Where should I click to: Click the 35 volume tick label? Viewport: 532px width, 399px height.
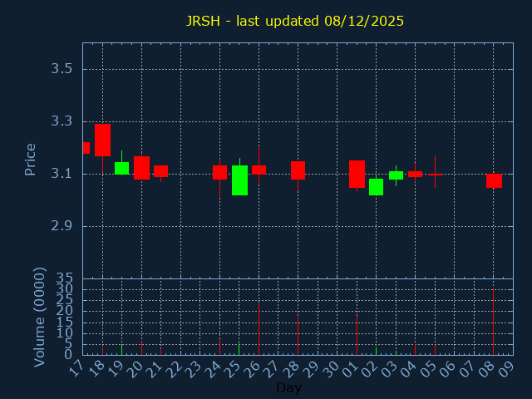[x=65, y=278]
